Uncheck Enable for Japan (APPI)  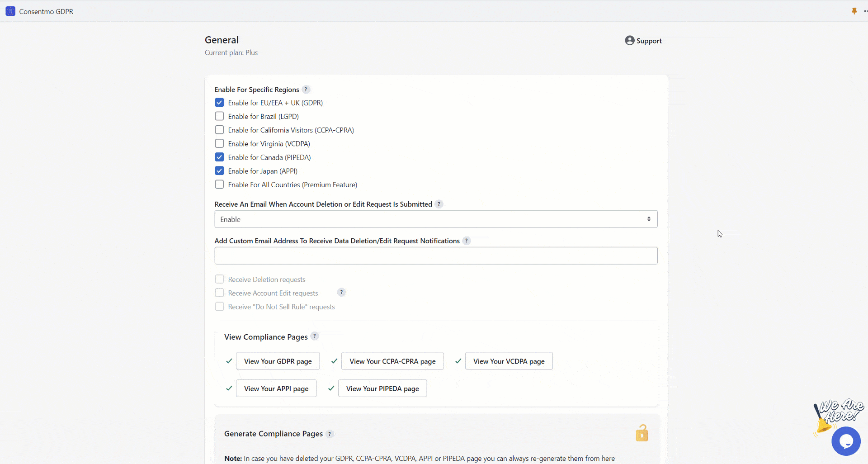pos(219,170)
